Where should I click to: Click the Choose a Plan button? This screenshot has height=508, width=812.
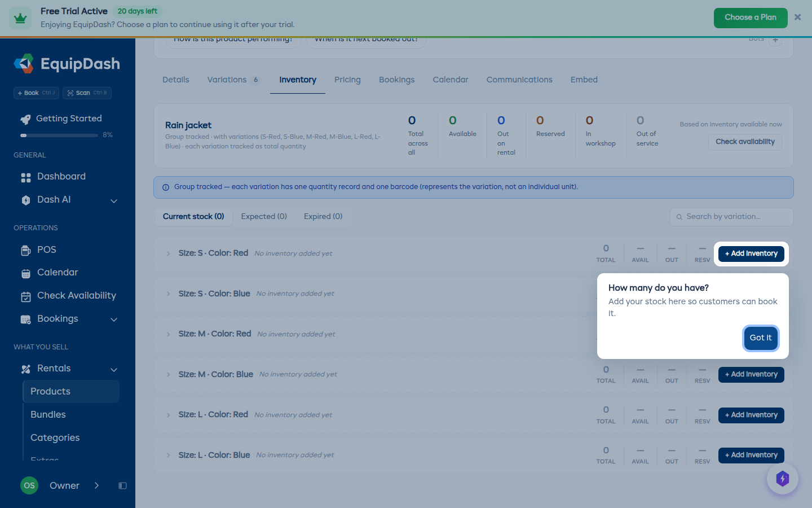[x=751, y=17]
